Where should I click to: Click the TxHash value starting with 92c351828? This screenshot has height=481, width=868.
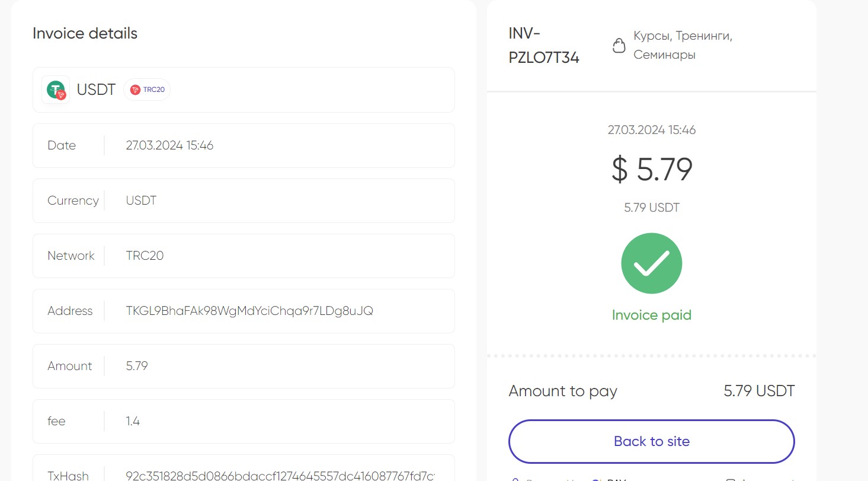pyautogui.click(x=280, y=476)
